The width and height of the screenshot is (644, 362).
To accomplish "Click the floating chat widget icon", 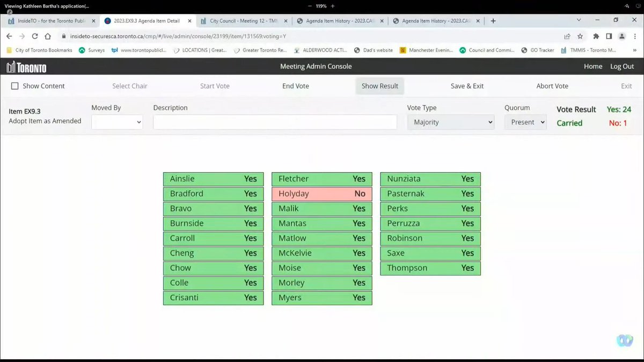I will point(625,340).
